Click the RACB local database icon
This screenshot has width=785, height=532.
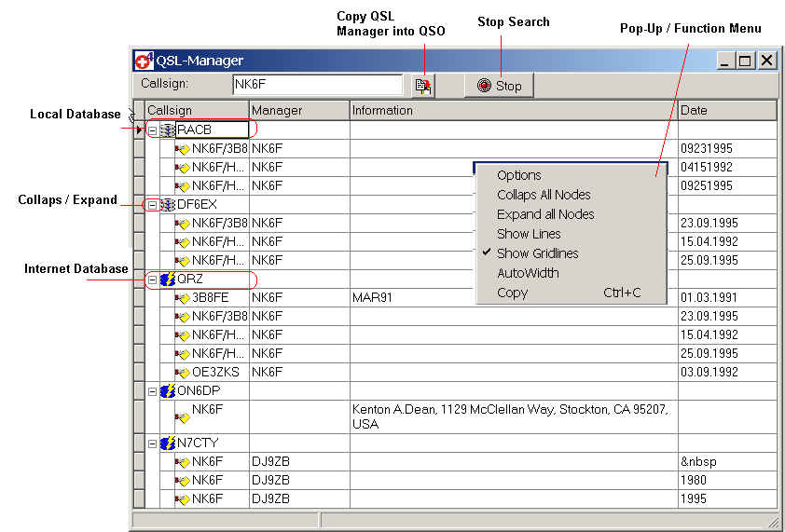pos(168,130)
